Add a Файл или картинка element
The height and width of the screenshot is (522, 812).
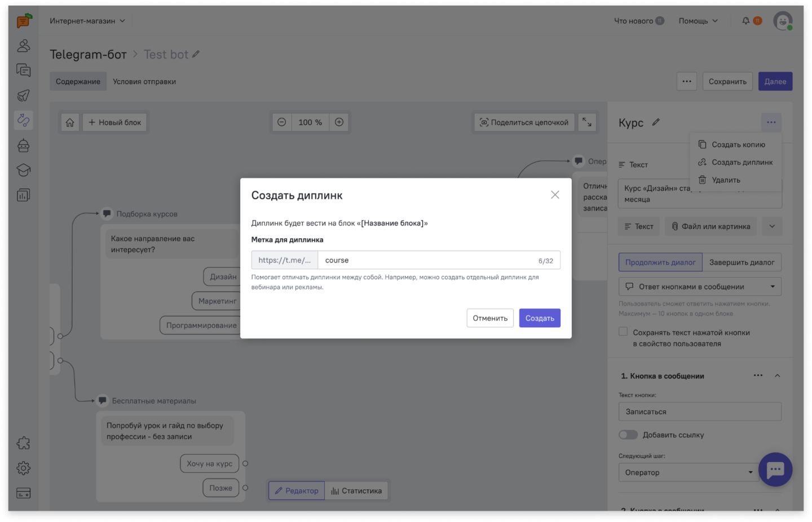point(710,226)
